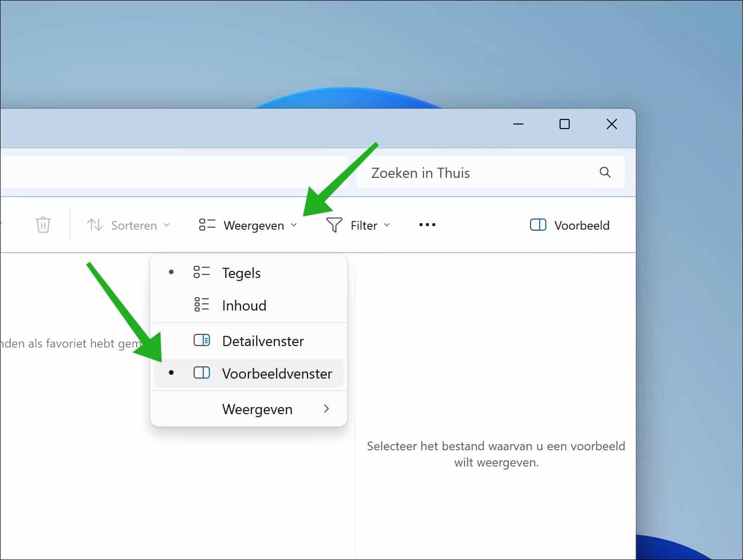
Task: Click the Weergeven layout icon
Action: tap(206, 224)
